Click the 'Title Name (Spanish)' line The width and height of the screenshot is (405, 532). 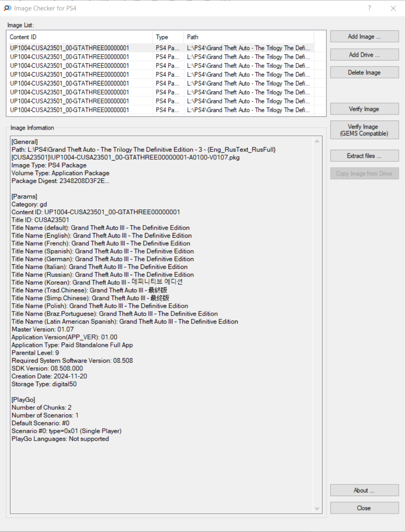(102, 251)
